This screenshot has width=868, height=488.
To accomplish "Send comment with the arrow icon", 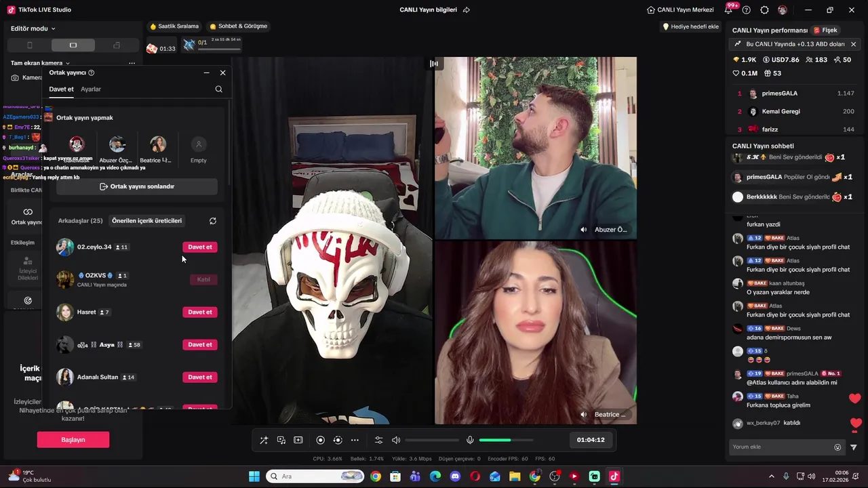I will pyautogui.click(x=853, y=447).
